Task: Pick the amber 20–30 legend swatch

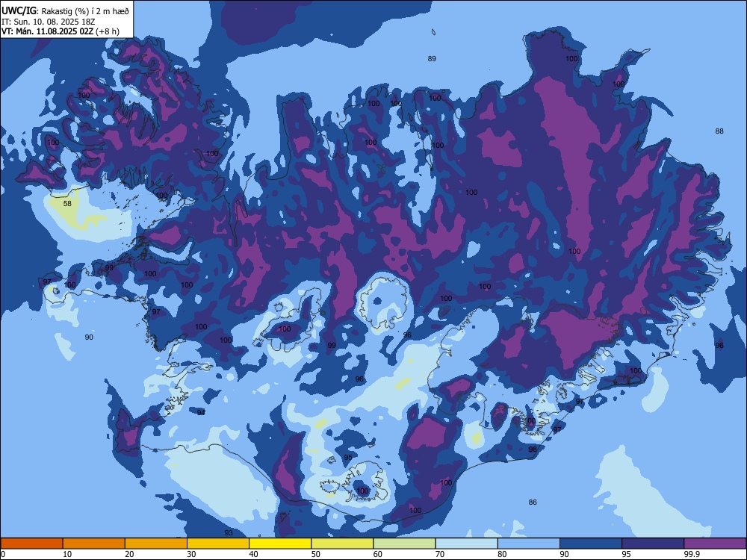Action: (x=156, y=544)
